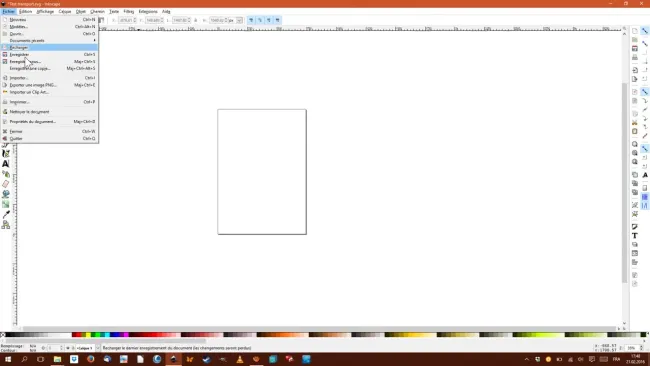Select the Spray tool in toolbox
650x366 pixels.
[6, 174]
